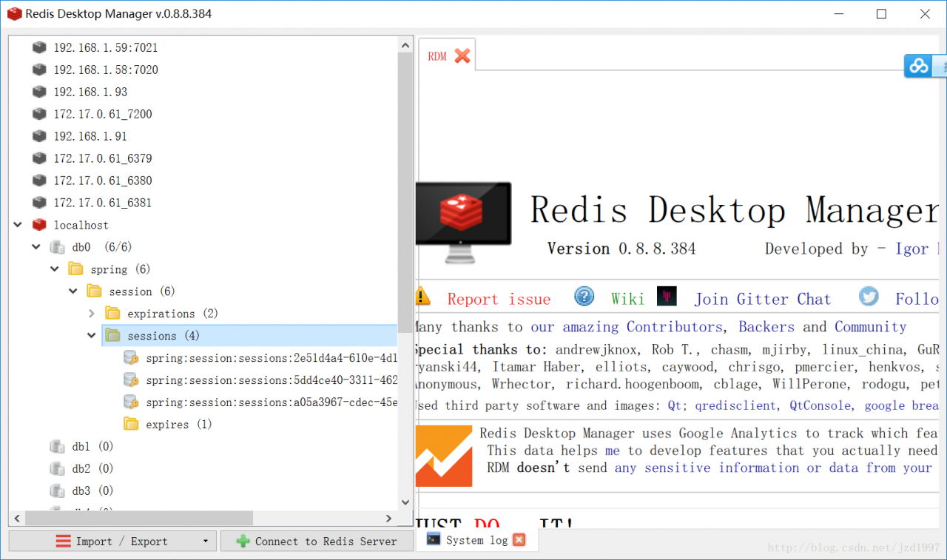Open the amazing Contributors link
Image resolution: width=947 pixels, height=560 pixels.
(627, 327)
